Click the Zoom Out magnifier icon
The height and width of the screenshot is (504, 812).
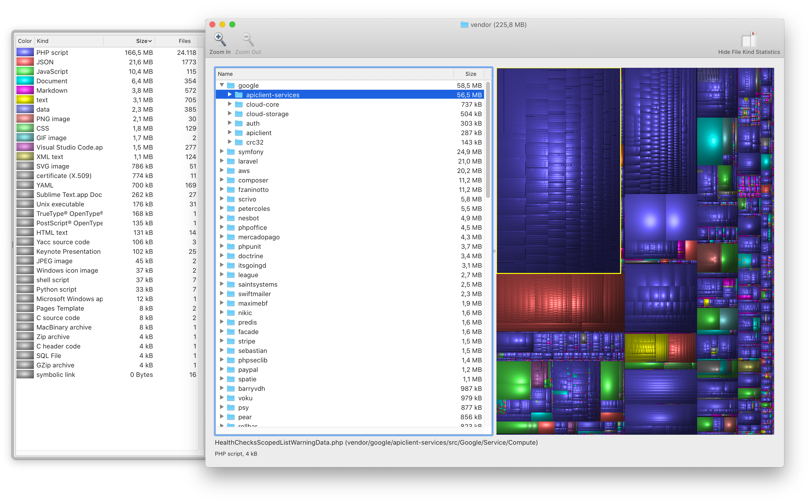point(247,39)
